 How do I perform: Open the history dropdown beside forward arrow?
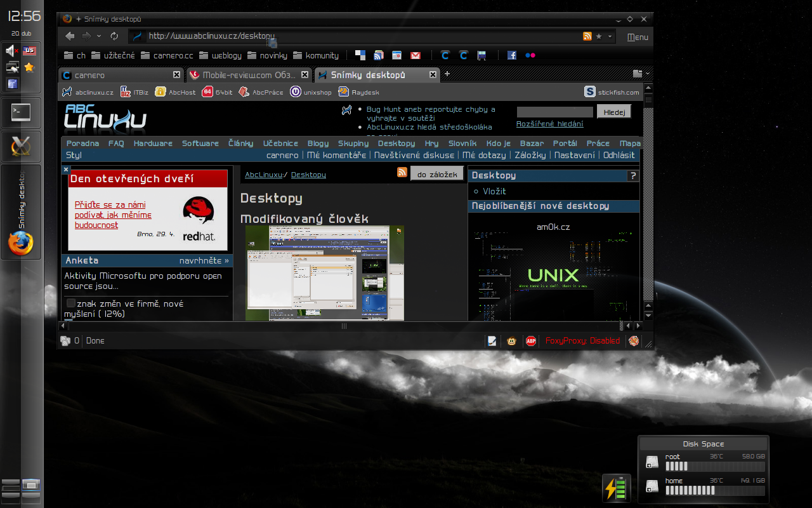click(100, 36)
